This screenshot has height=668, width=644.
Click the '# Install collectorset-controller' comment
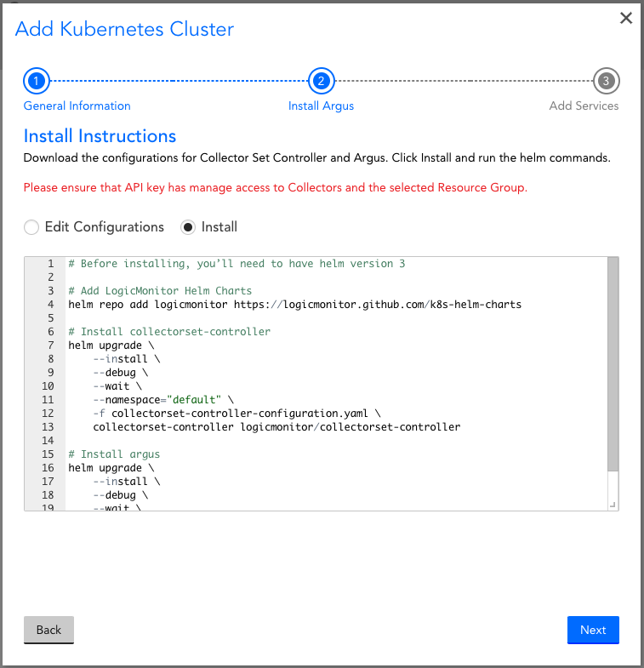click(x=169, y=331)
